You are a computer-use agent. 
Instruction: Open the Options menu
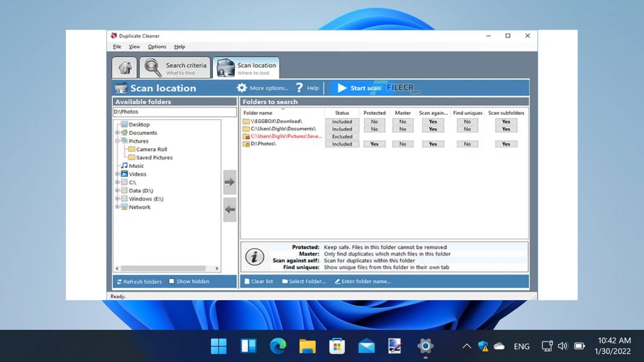(157, 47)
